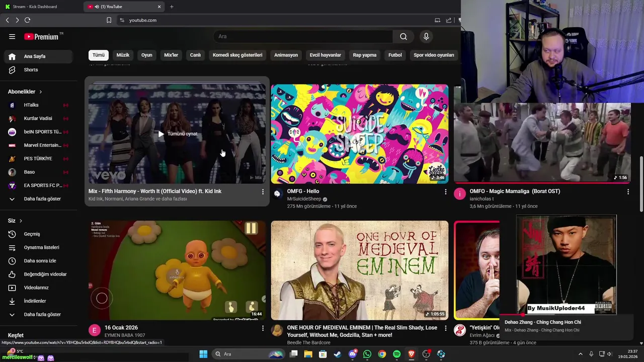
Task: Open Geçmiş history page
Action: [x=38, y=234]
